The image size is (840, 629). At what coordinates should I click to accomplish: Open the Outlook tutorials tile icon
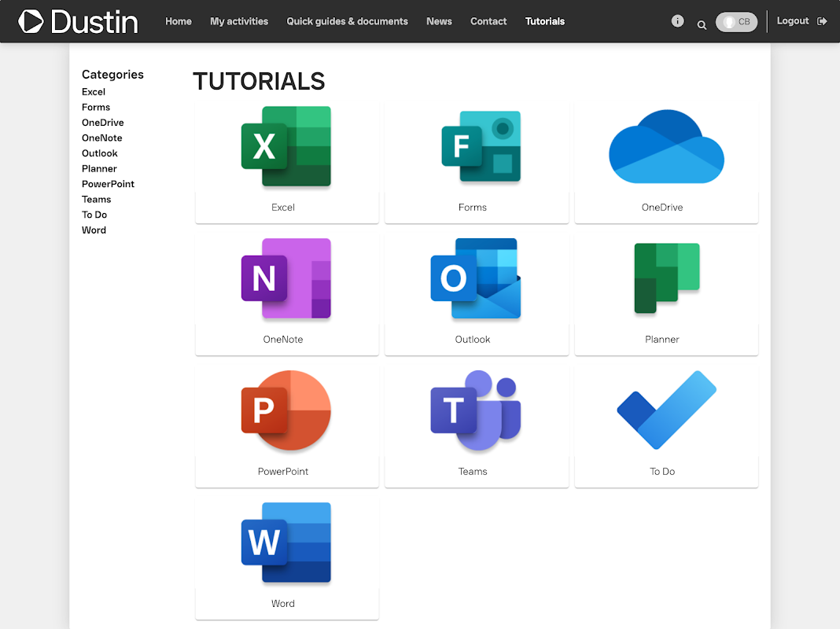[476, 278]
